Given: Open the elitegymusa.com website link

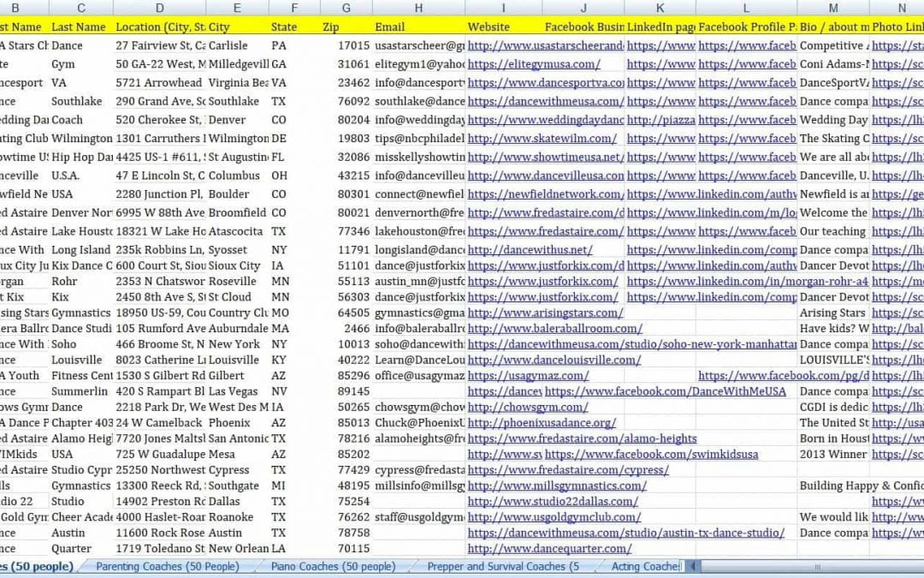Looking at the screenshot, I should [x=534, y=63].
